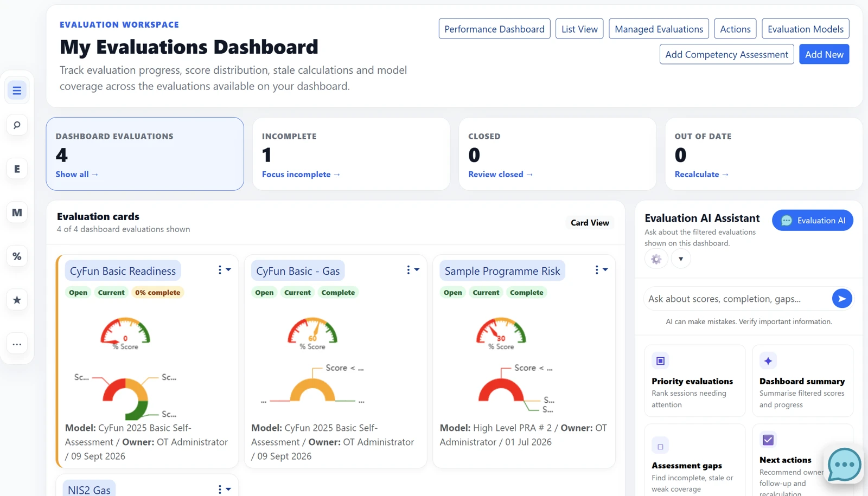This screenshot has width=868, height=496.
Task: Click the Sample Programme Risk score gauge
Action: (501, 333)
